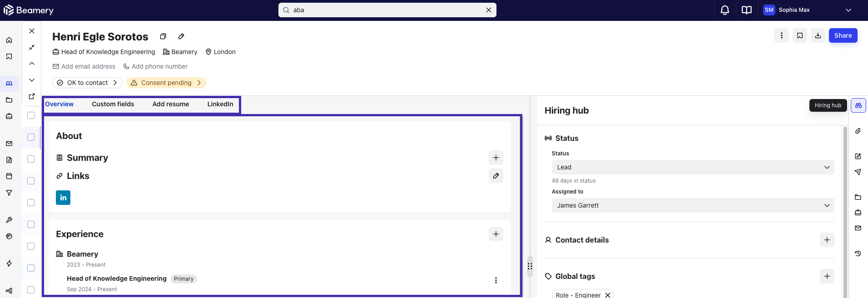Select the second checkbox in list column

31,137
